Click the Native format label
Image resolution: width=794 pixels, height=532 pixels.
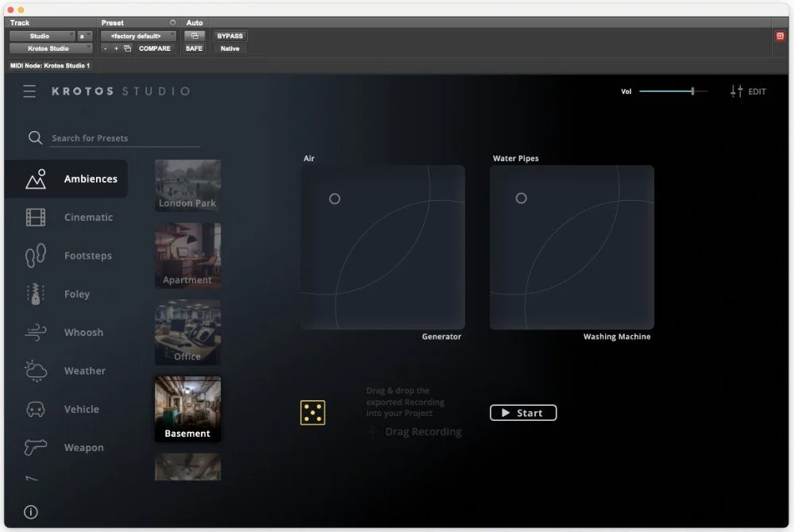click(230, 48)
